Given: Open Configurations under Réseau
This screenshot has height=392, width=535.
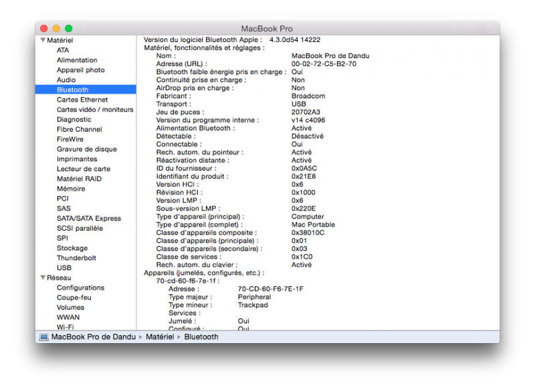Looking at the screenshot, I should coord(80,288).
